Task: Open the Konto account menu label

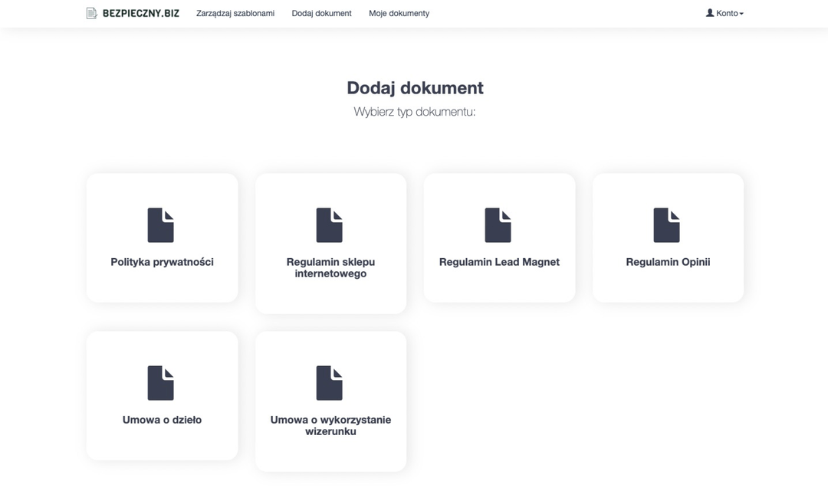Action: pos(727,13)
